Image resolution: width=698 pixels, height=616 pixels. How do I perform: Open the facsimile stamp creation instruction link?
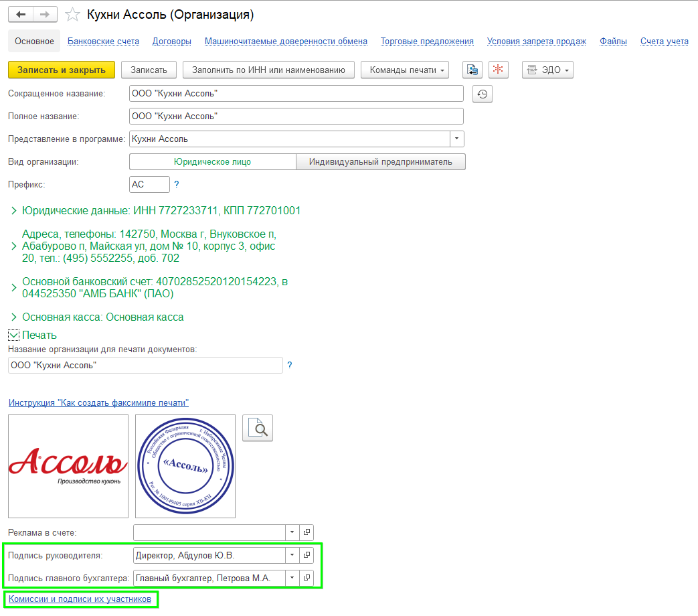coord(98,402)
